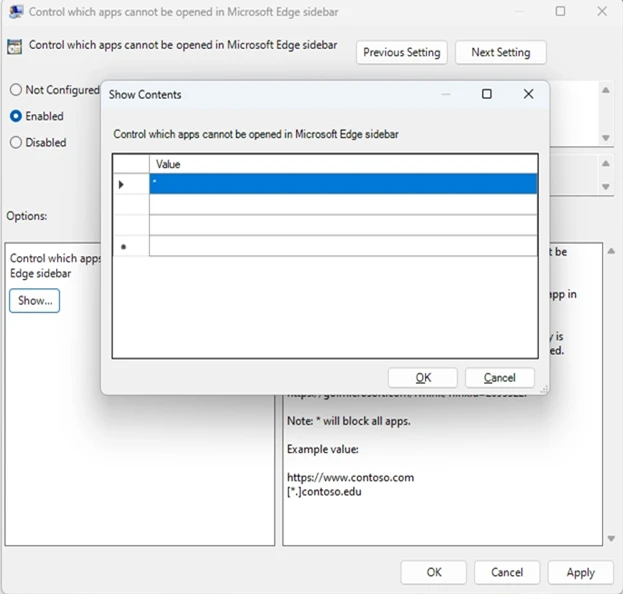The image size is (623, 594).
Task: Click the help pane scroll up arrow
Action: pyautogui.click(x=611, y=251)
